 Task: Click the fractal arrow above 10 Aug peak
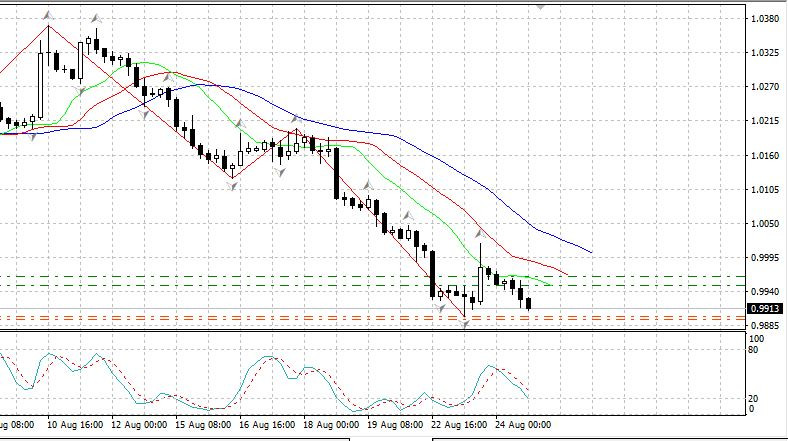coord(47,17)
